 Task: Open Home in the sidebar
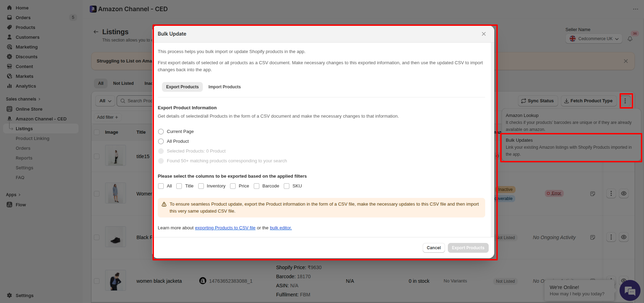coord(22,8)
